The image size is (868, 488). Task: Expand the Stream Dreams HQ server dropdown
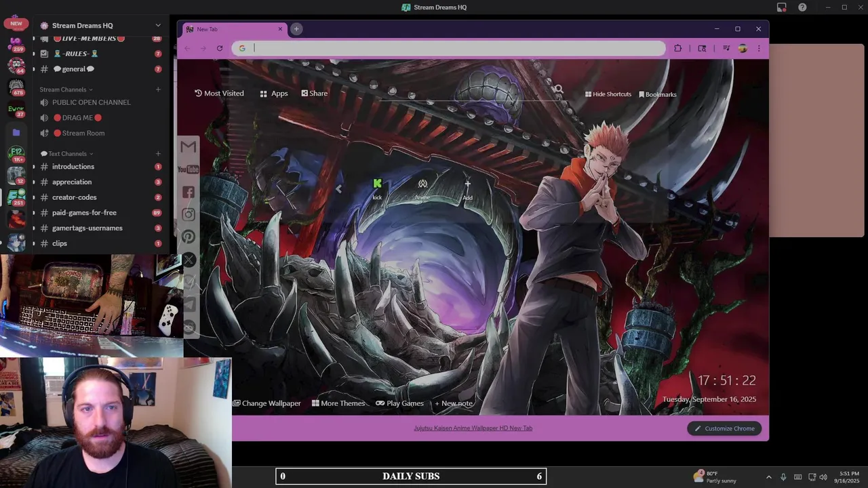coord(158,26)
